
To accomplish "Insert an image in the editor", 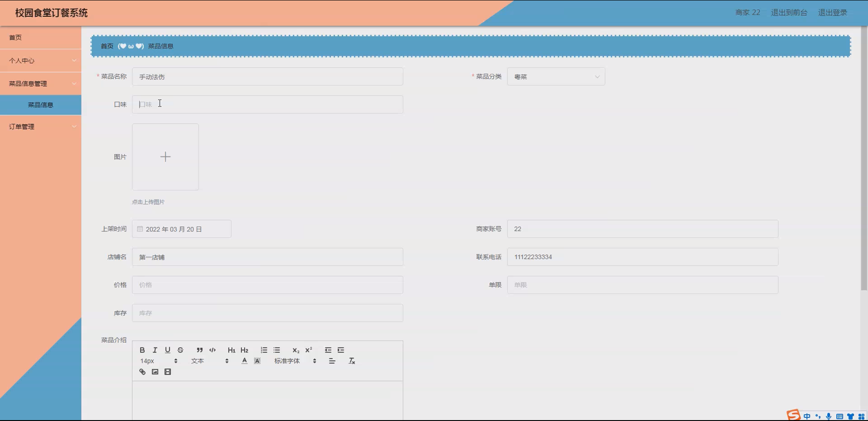I will pos(155,372).
